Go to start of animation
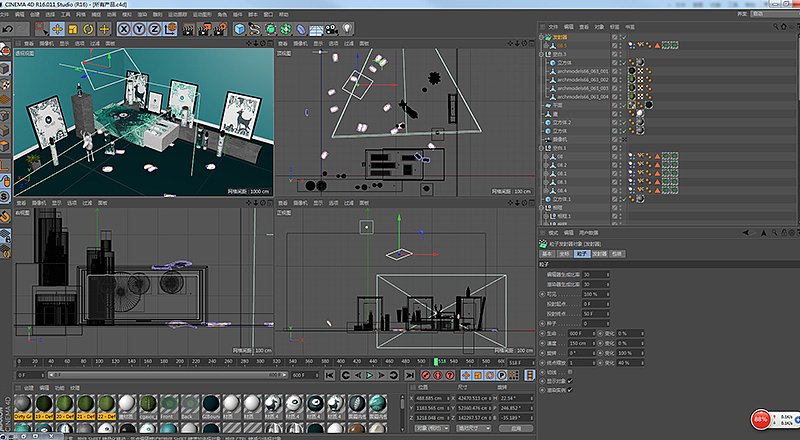 [330, 375]
